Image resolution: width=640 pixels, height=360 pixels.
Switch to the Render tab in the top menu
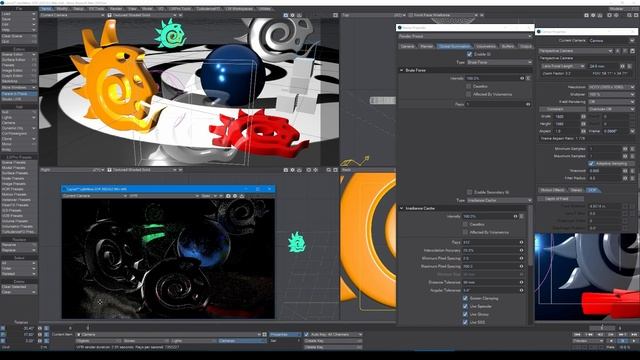point(116,9)
